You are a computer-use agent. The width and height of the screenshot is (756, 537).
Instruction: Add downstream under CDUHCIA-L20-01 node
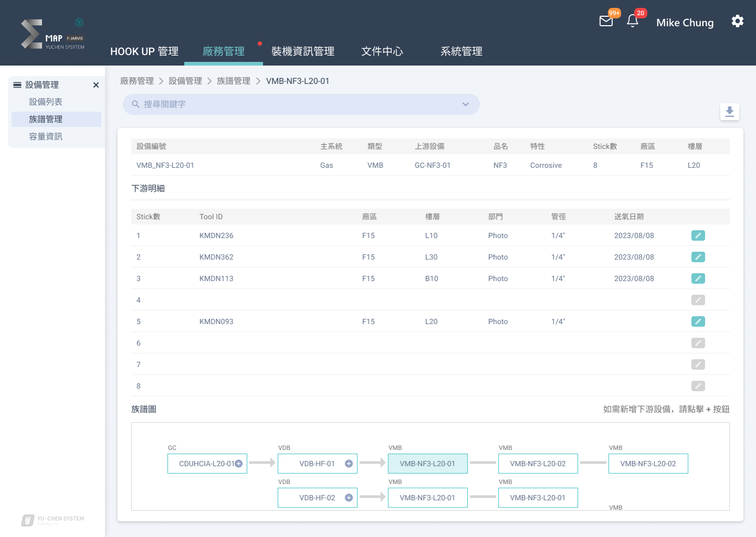coord(239,464)
